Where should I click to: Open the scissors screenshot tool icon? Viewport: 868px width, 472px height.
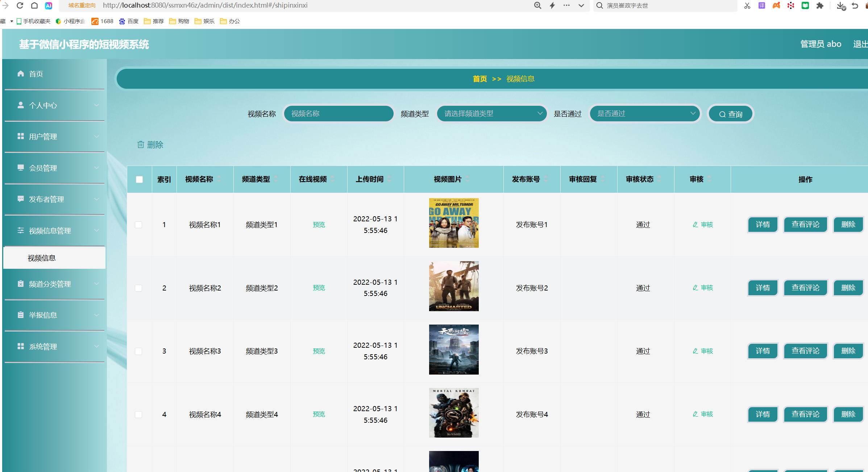click(747, 5)
